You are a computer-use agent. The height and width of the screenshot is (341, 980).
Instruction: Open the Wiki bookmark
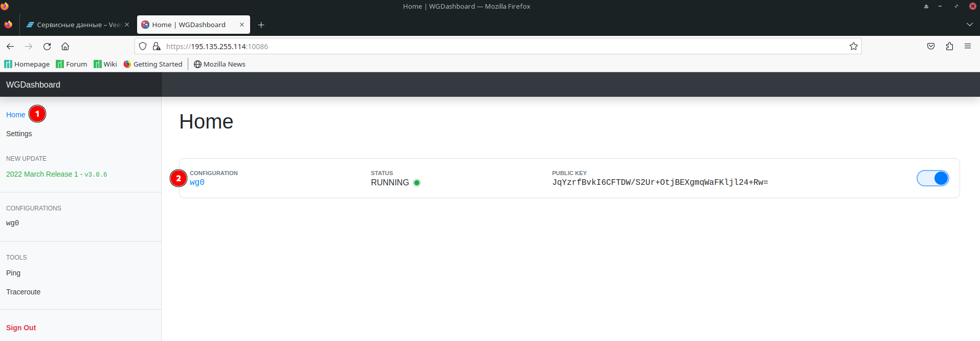(x=105, y=64)
